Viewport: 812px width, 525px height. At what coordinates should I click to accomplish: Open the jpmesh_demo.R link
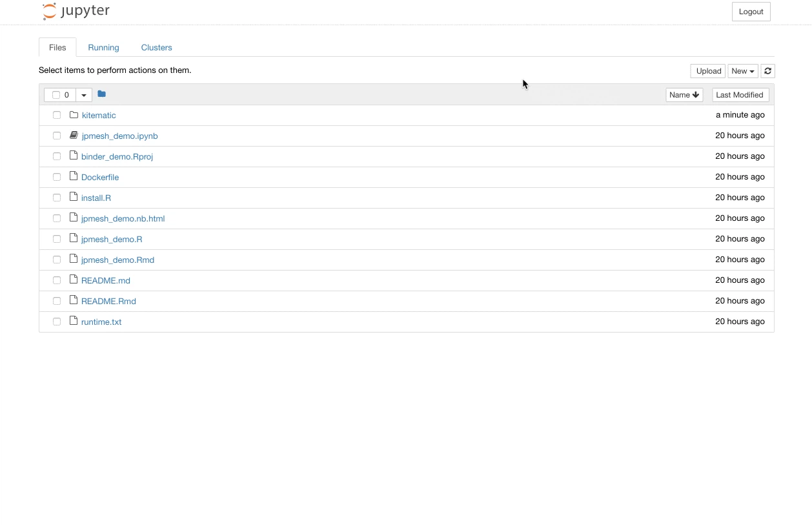tap(112, 239)
